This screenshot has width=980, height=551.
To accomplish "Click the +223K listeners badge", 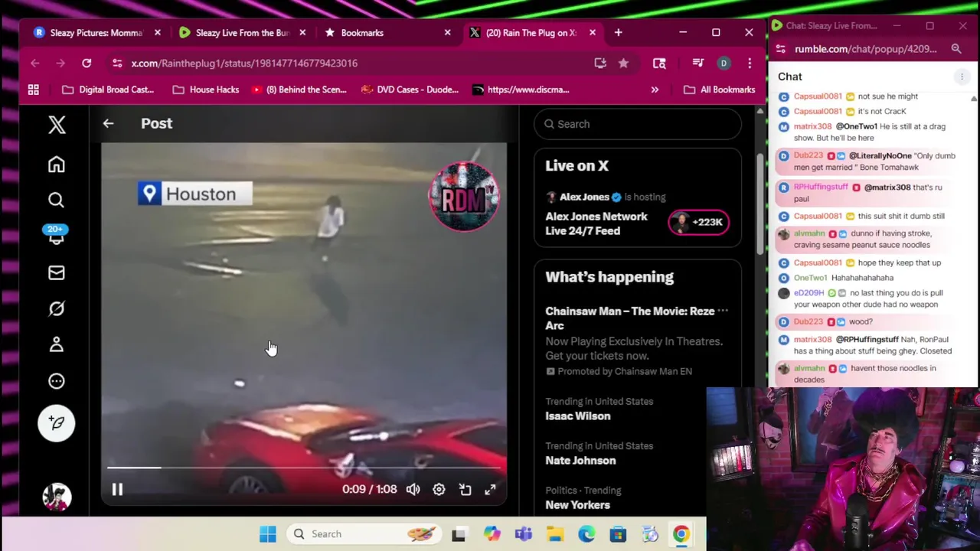I will (x=698, y=223).
